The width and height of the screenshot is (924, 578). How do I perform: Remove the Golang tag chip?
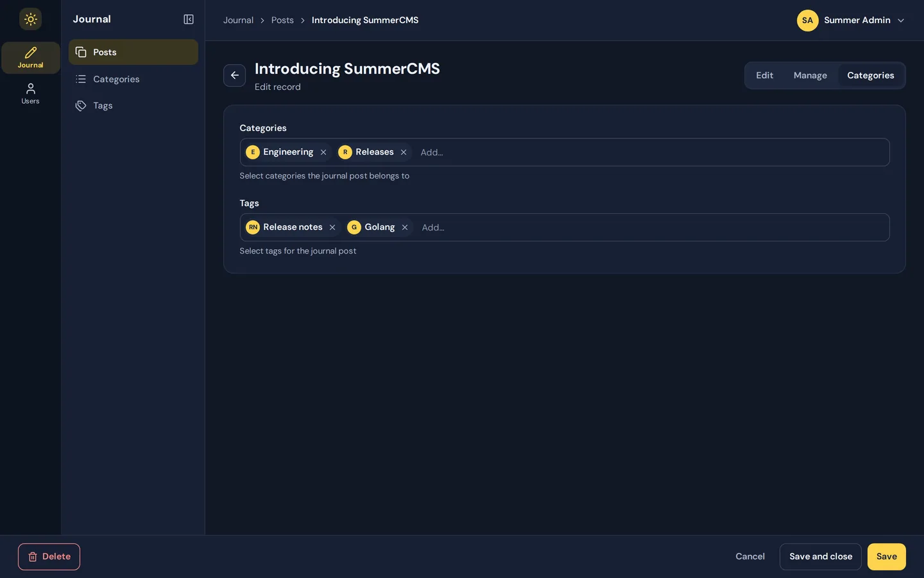point(405,227)
